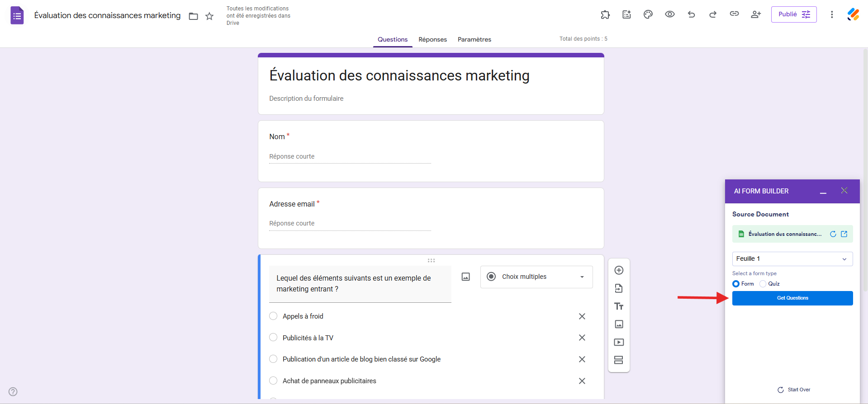Add a question with the plus circle icon
Screen dimensions: 868x404
click(619, 270)
